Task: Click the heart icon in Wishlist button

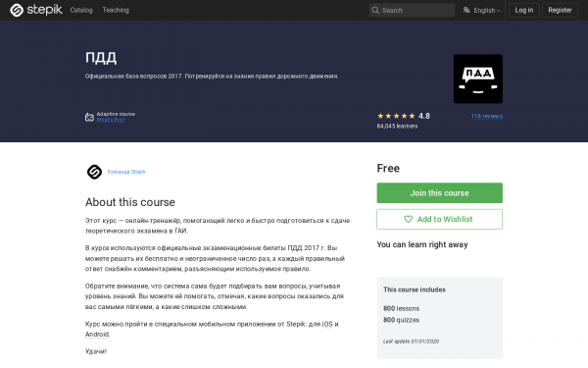Action: pyautogui.click(x=408, y=219)
